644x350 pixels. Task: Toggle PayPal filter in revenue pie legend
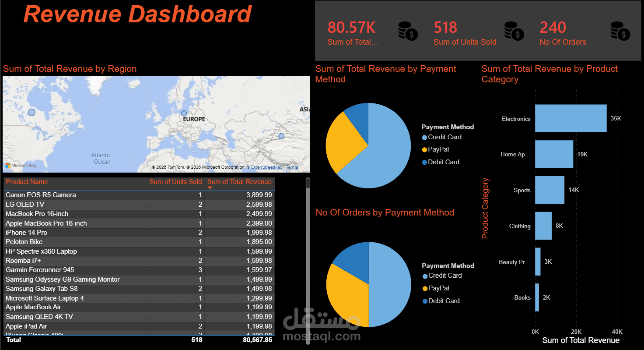coord(423,149)
